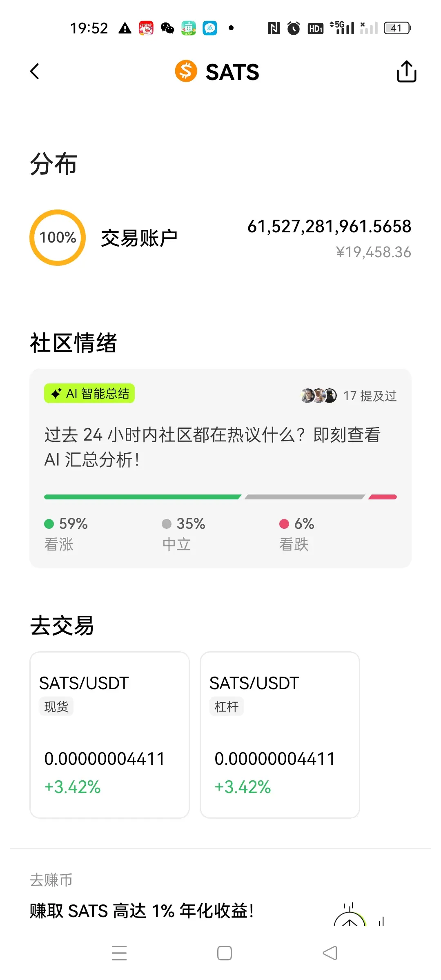Open the AI 智能总结 badge
The image size is (441, 980).
89,394
